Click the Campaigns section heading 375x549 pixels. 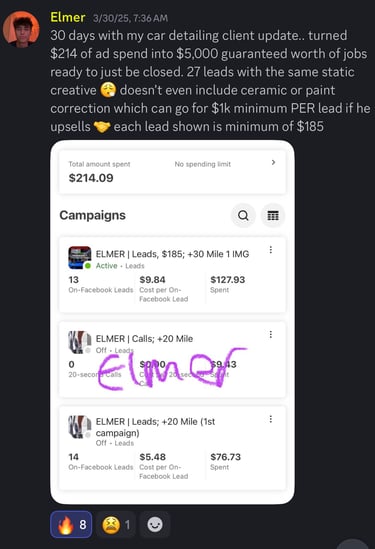[x=92, y=215]
